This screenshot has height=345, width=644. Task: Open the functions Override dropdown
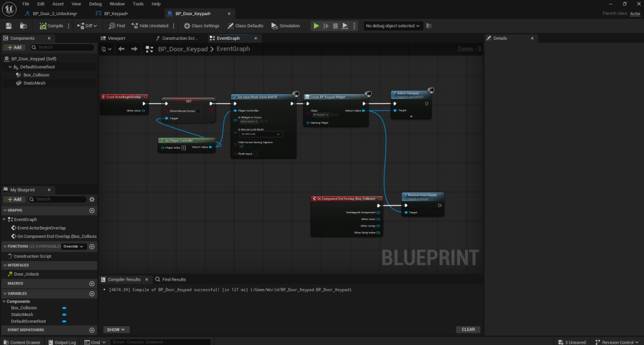[73, 247]
